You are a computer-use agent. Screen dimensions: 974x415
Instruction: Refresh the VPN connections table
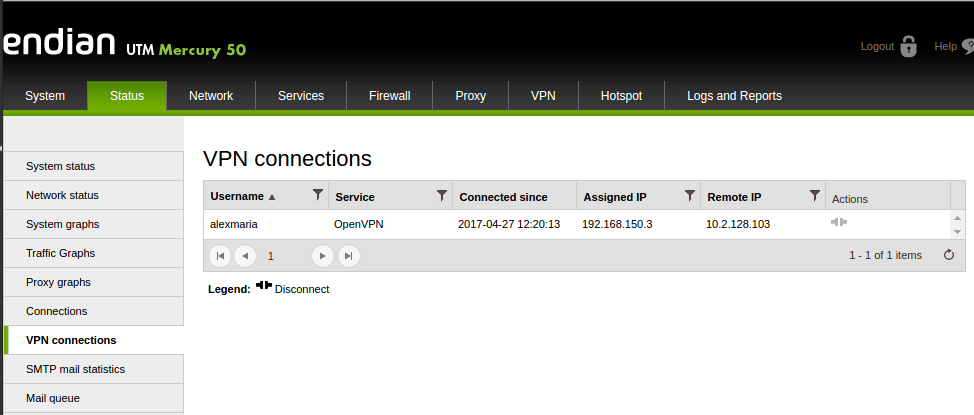pos(949,255)
